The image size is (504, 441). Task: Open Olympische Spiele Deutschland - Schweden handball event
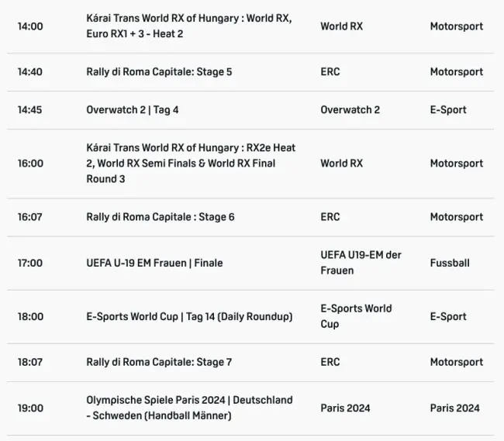pyautogui.click(x=189, y=408)
